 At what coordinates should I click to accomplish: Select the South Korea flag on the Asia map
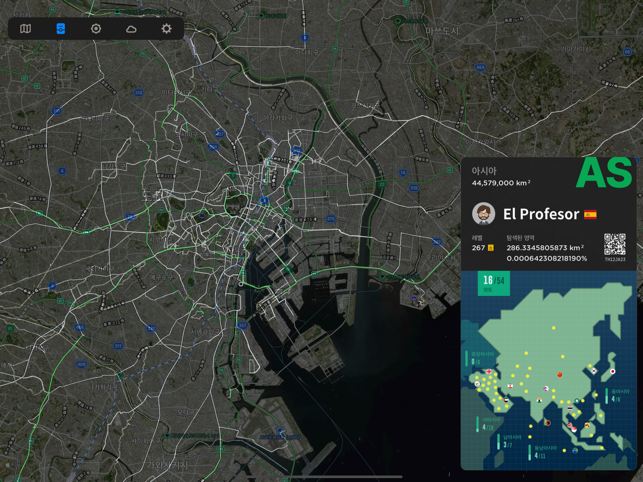(593, 370)
